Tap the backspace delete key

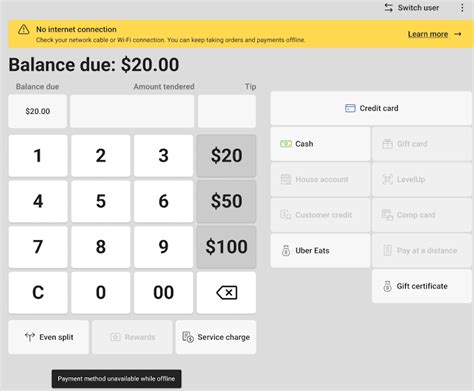coord(226,293)
